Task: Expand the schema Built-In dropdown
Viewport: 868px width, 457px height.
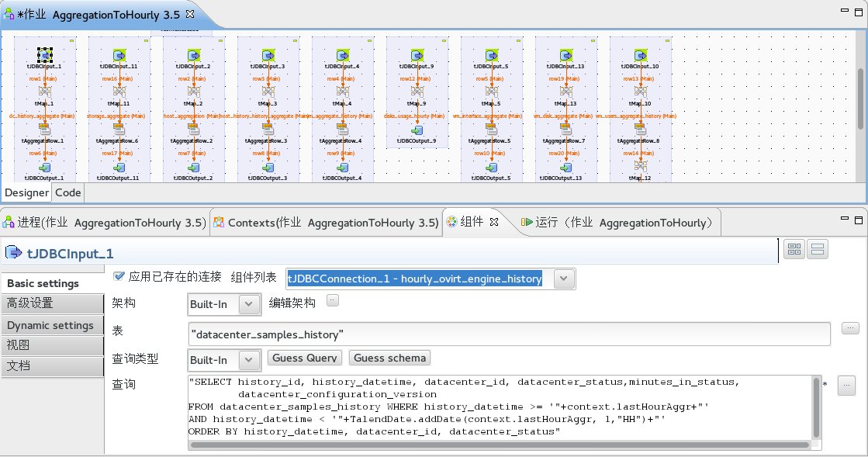Action: coord(249,304)
